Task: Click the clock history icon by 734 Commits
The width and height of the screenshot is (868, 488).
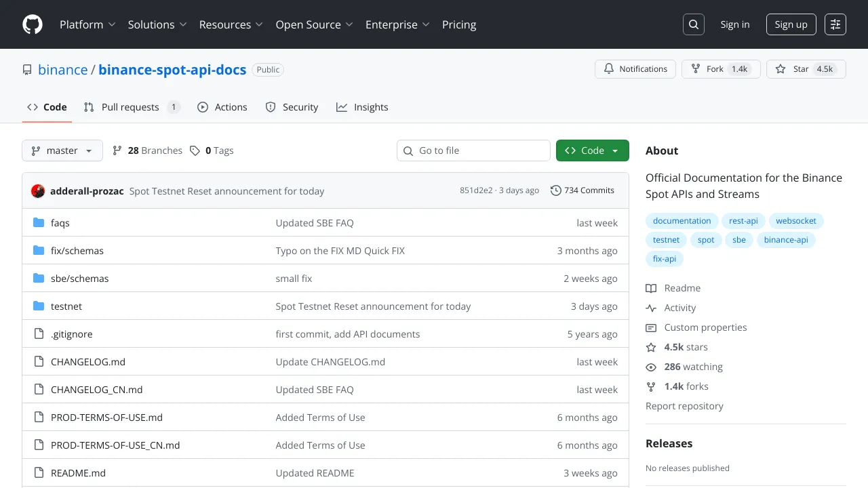Action: 556,190
